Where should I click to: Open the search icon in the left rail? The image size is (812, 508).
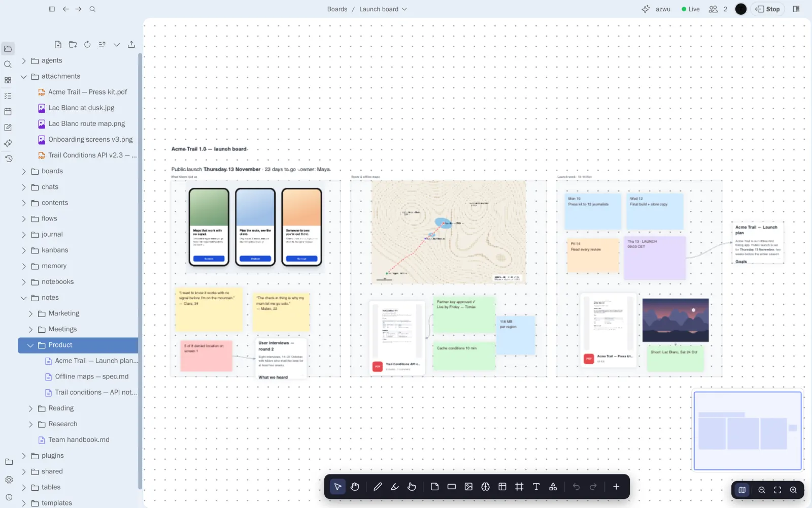coord(8,65)
